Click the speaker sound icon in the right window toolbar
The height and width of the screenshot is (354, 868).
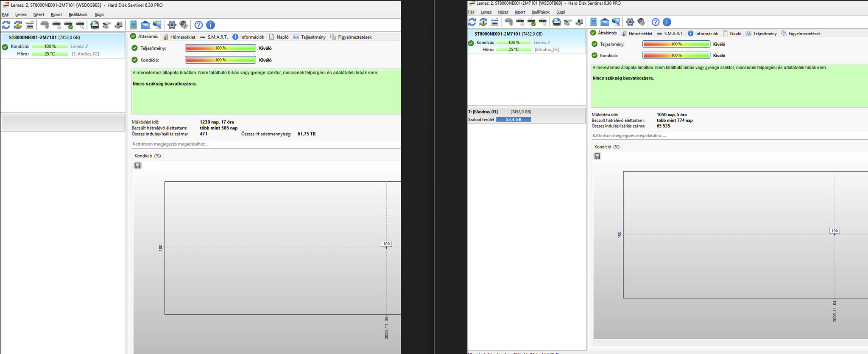642,22
